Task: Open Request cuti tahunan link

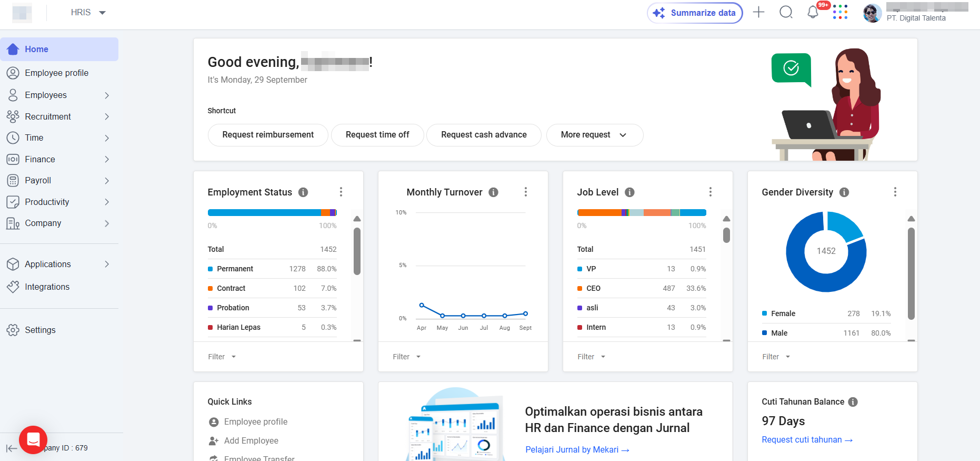Action: (806, 440)
